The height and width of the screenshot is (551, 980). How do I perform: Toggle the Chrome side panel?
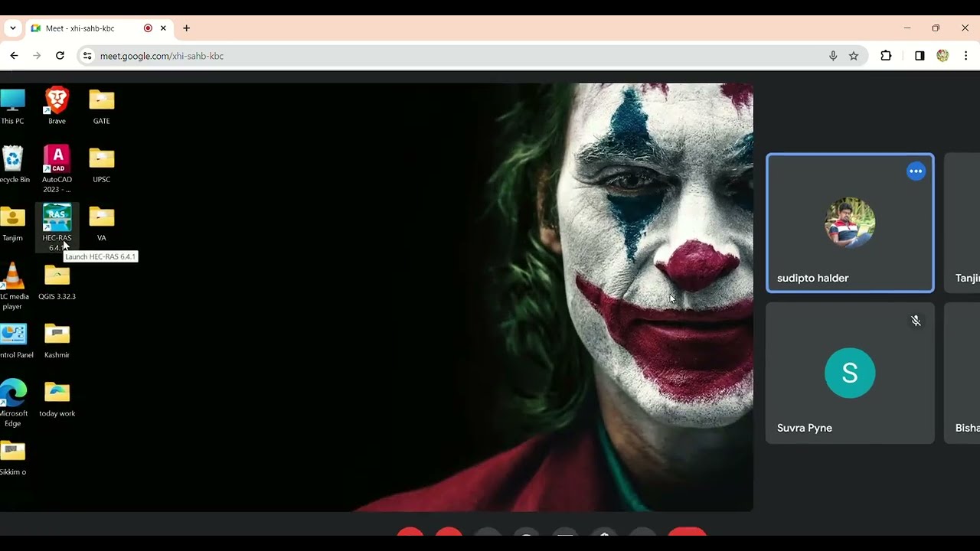[920, 56]
